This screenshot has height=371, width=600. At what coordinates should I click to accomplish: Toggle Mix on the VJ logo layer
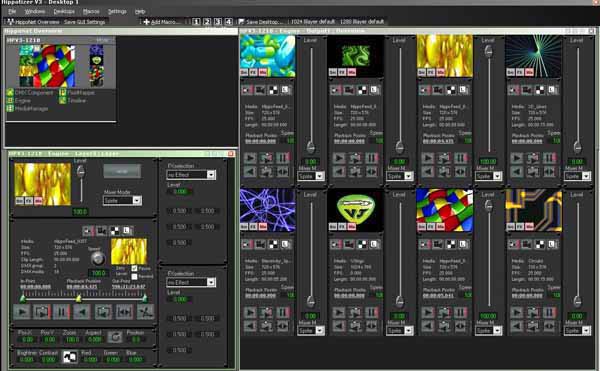[351, 227]
